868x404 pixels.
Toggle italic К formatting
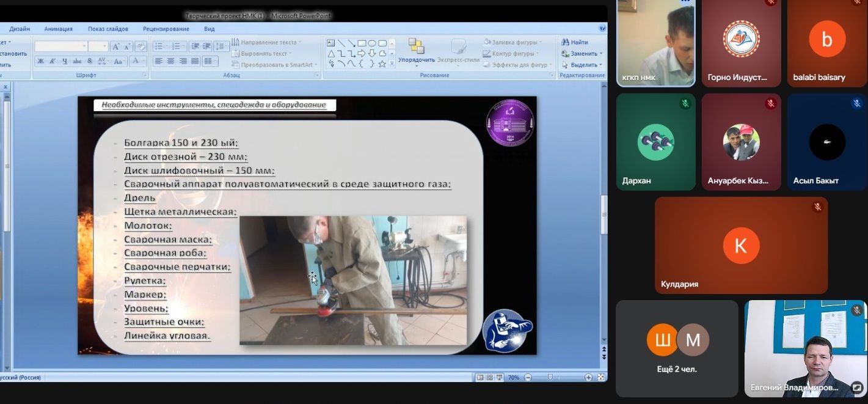coord(53,61)
